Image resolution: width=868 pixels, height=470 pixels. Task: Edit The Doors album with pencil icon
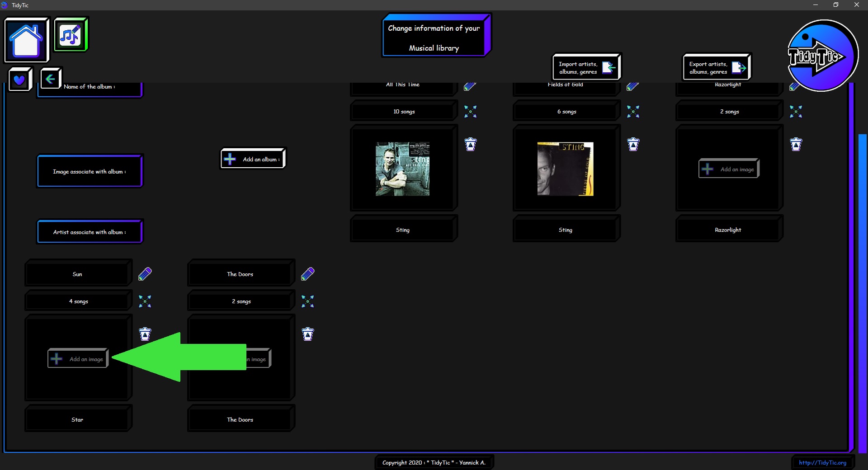pyautogui.click(x=308, y=274)
